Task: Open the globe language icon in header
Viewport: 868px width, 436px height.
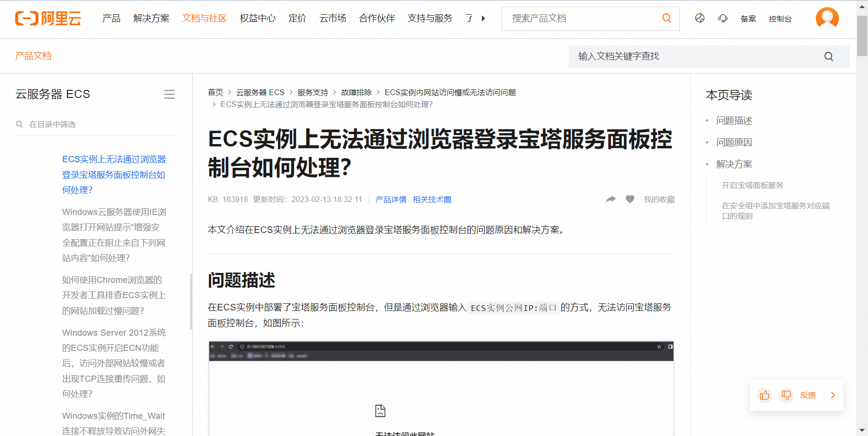Action: (x=699, y=18)
